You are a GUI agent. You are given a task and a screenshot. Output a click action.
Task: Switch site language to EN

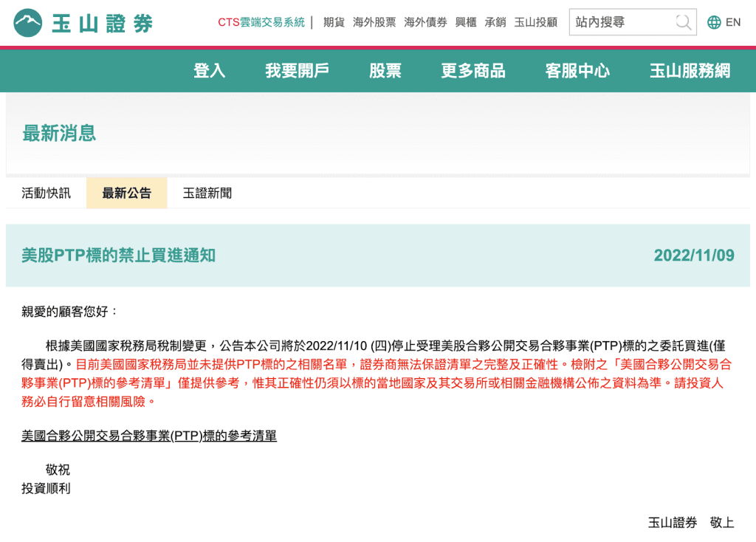(732, 22)
